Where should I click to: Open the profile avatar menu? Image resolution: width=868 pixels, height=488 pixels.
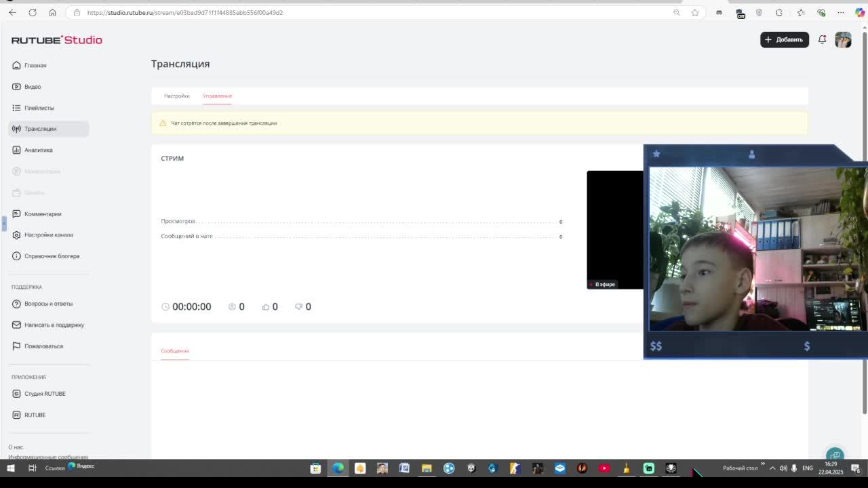click(843, 39)
